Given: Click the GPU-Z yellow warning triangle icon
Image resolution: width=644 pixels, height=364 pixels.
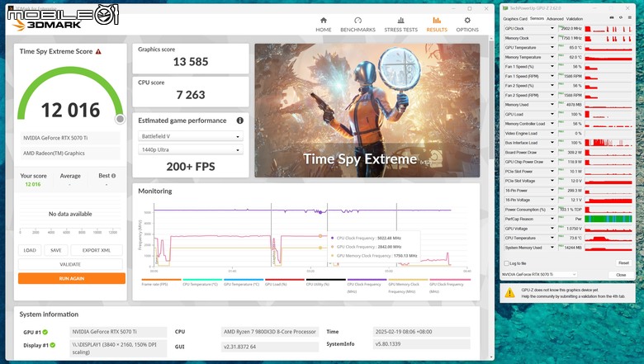Looking at the screenshot, I should pos(509,292).
